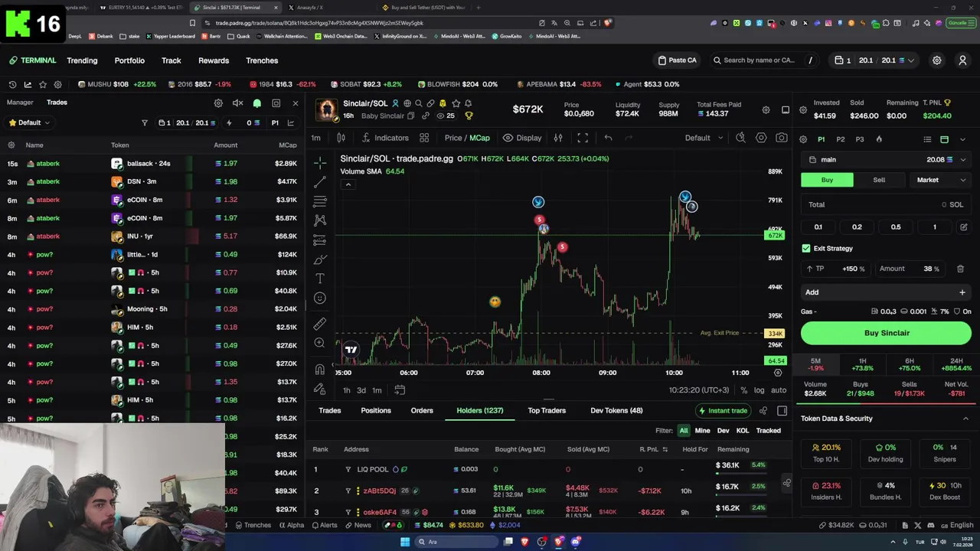980x551 pixels.
Task: Click Paste CA button
Action: click(677, 60)
